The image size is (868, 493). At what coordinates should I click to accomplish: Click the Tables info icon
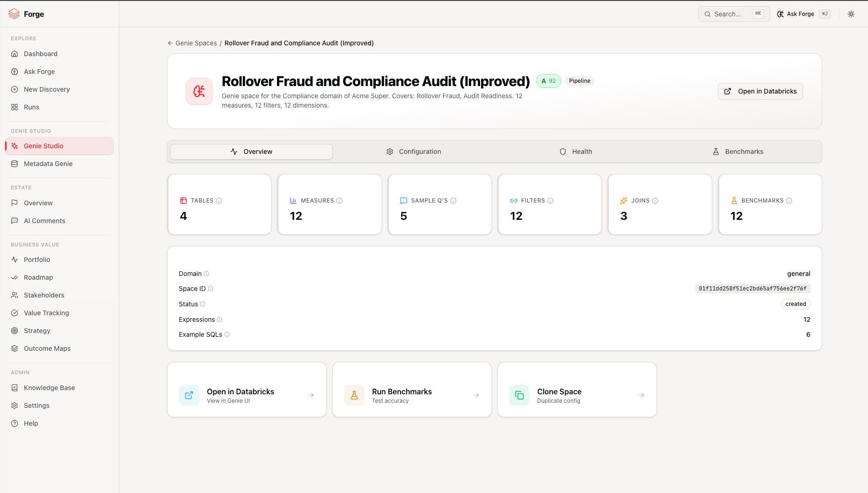coord(219,201)
